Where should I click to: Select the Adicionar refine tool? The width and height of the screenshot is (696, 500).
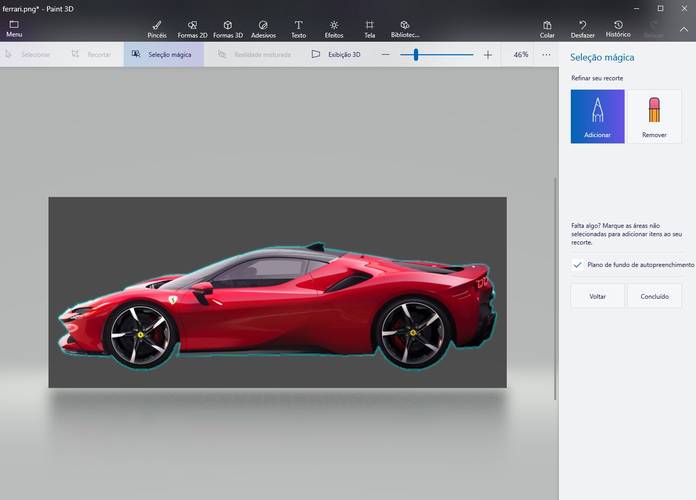pyautogui.click(x=597, y=116)
